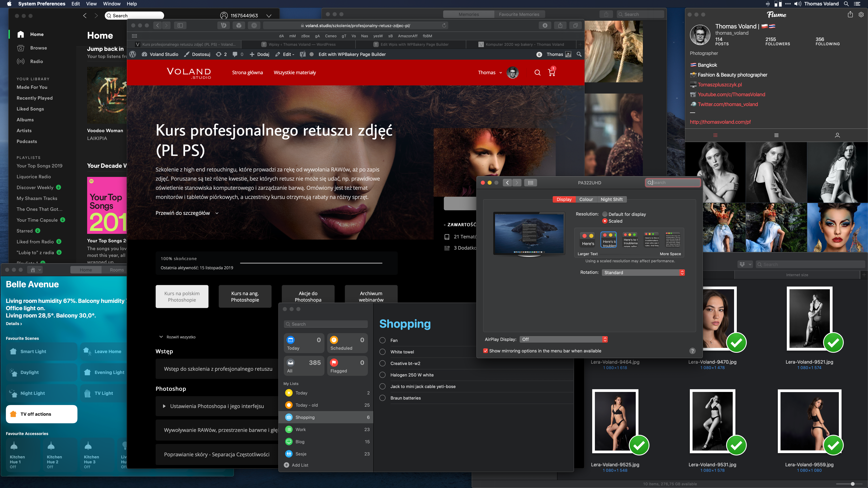Image resolution: width=868 pixels, height=488 pixels.
Task: Choose the More Space scaled resolution preview
Action: click(673, 239)
